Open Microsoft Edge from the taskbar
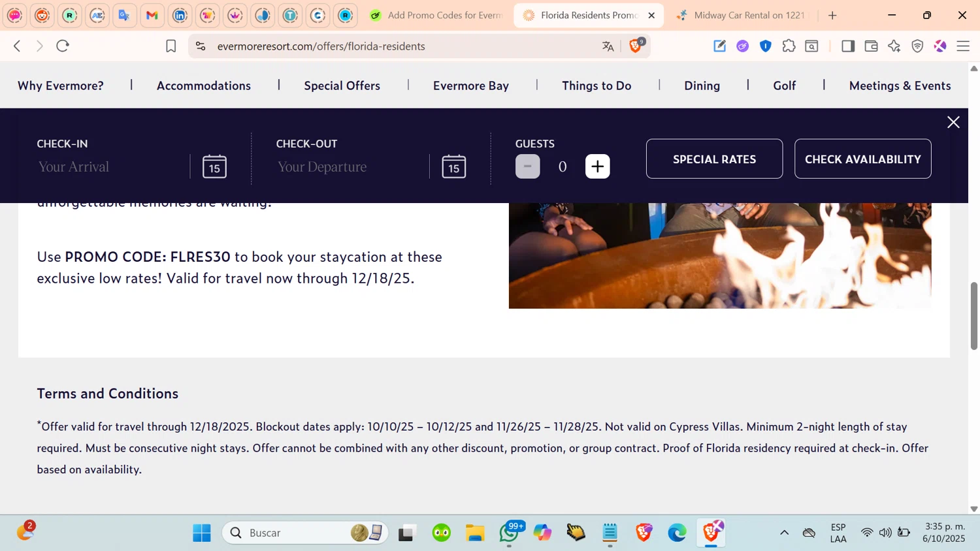The height and width of the screenshot is (551, 980). click(x=677, y=533)
